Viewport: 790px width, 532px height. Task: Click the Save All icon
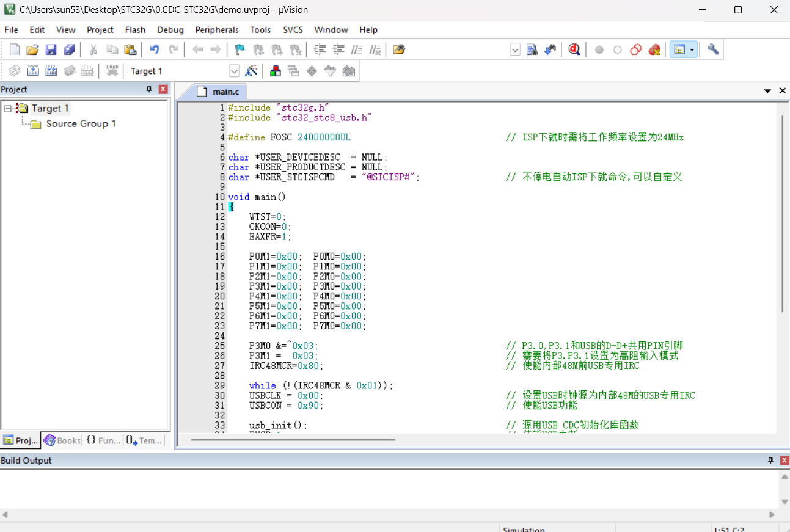click(70, 49)
